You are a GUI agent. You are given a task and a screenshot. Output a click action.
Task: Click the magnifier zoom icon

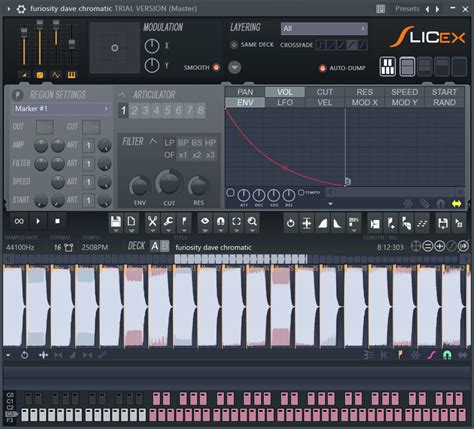pyautogui.click(x=252, y=221)
